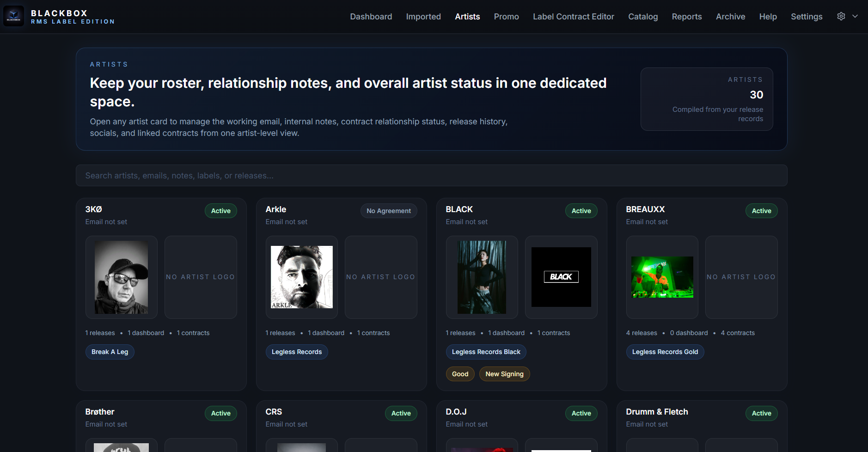The image size is (868, 452).
Task: Open the Imported section
Action: tap(423, 16)
